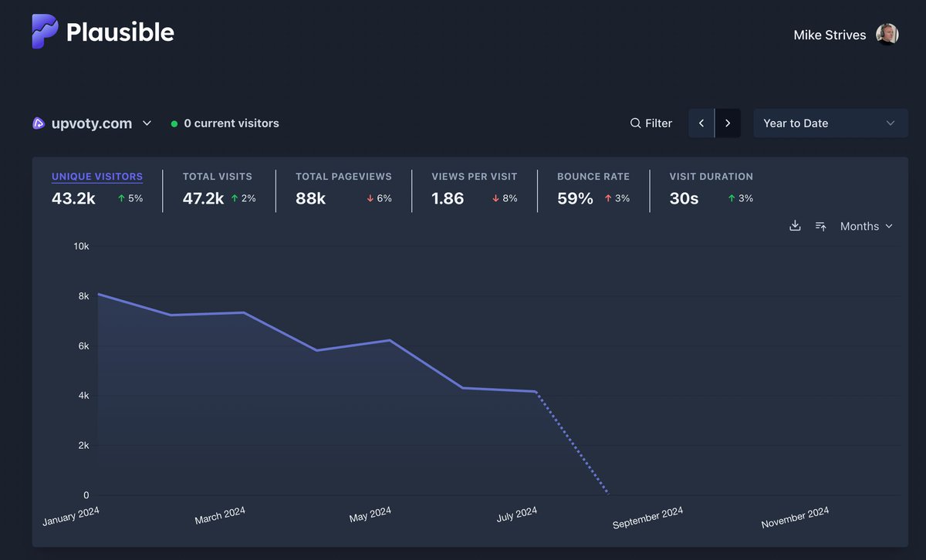Viewport: 926px width, 560px height.
Task: Click the 3% change on Bounce Rate
Action: pos(617,199)
